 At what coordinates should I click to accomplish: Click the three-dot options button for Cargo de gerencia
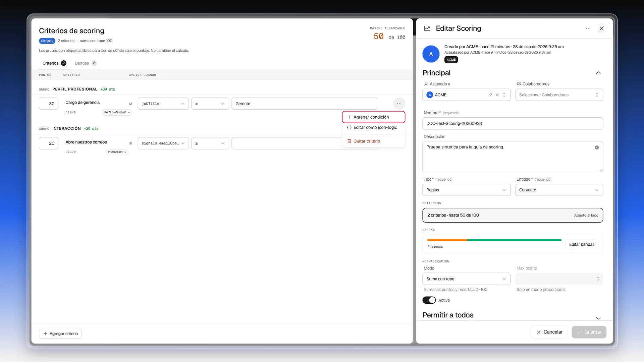pyautogui.click(x=399, y=104)
